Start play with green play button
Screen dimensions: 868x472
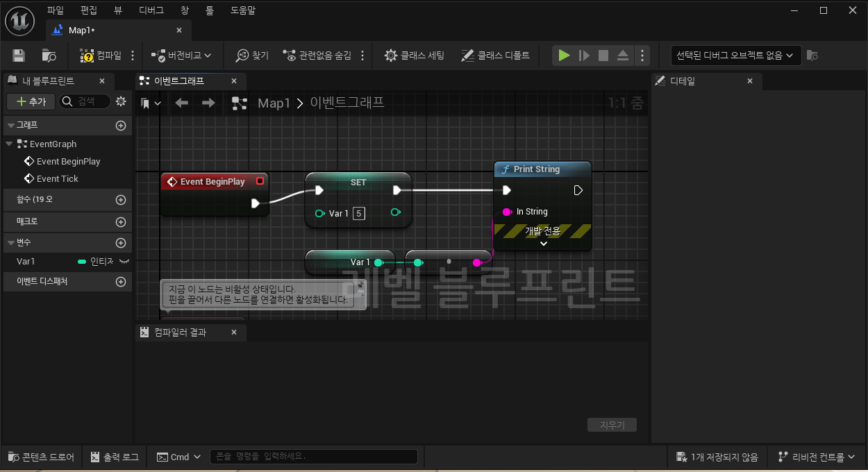point(565,56)
